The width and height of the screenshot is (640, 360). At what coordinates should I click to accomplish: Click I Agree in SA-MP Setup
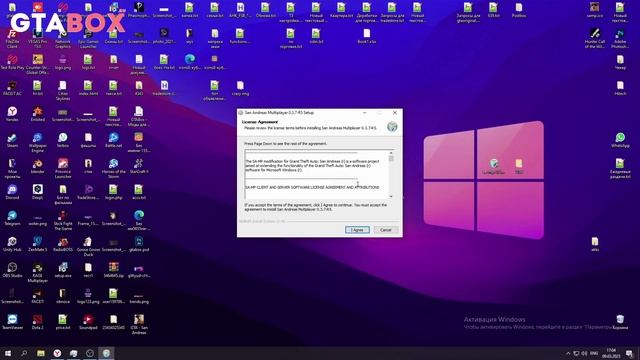coord(357,230)
